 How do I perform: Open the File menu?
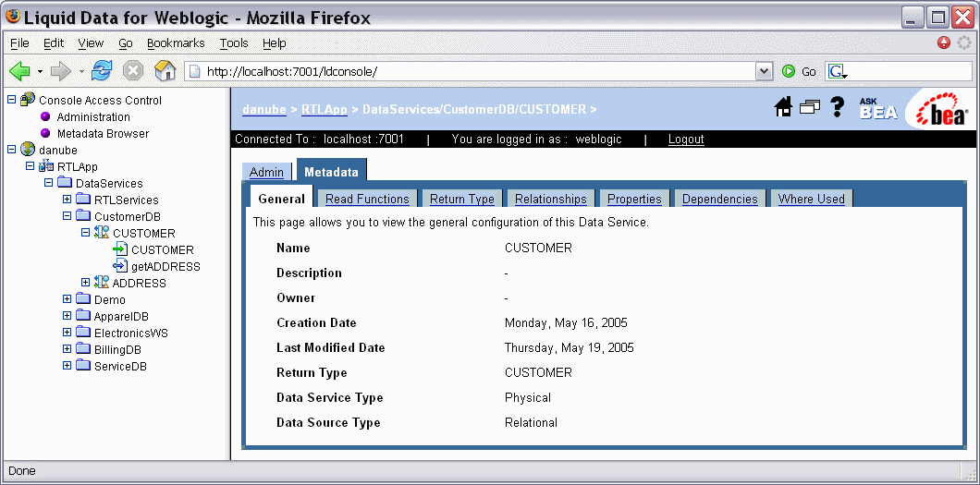[x=20, y=43]
